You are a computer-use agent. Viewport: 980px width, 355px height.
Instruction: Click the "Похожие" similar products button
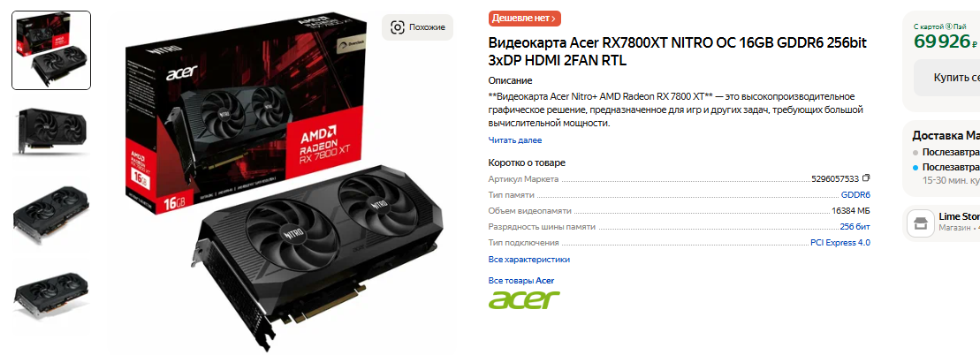pos(417,27)
